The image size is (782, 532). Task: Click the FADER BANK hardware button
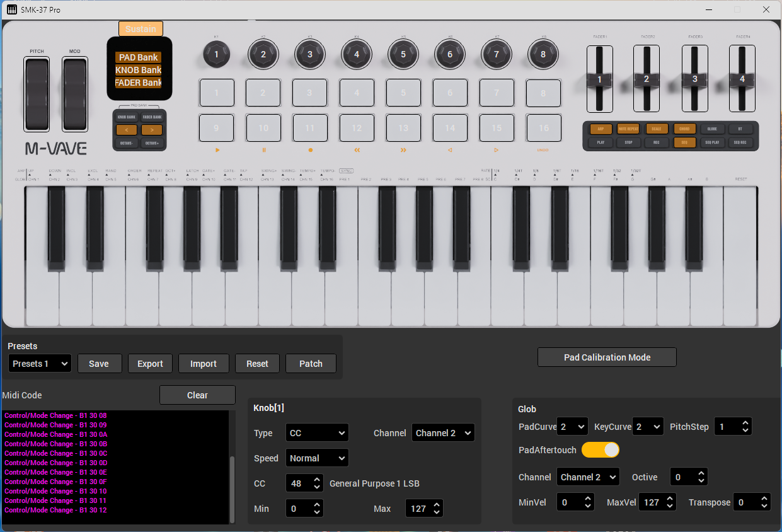click(x=152, y=117)
